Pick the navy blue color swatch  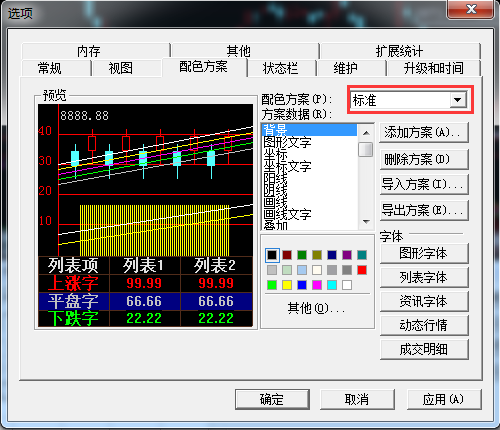(x=332, y=255)
